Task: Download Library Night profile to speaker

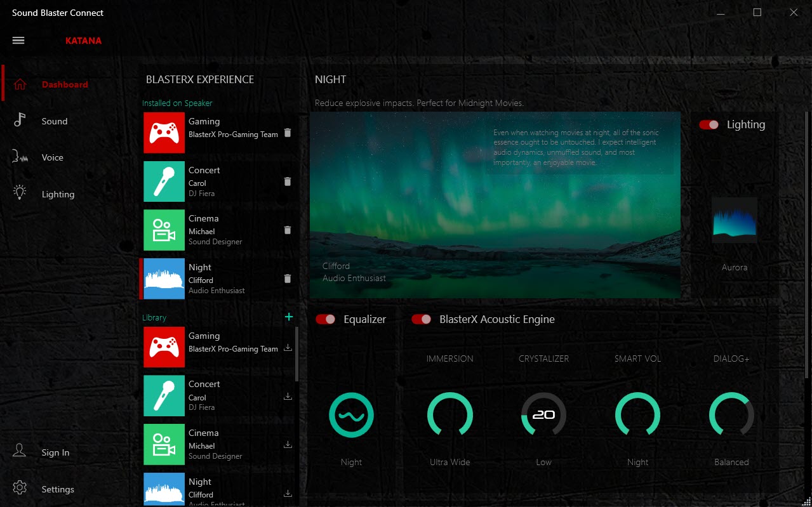Action: 288,493
